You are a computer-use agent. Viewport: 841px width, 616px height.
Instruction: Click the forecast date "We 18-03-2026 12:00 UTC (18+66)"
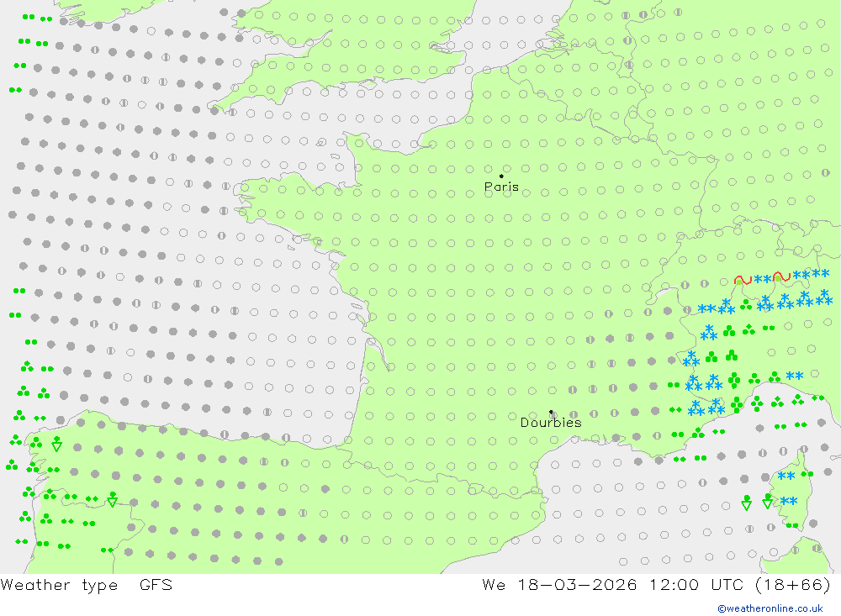(x=657, y=584)
